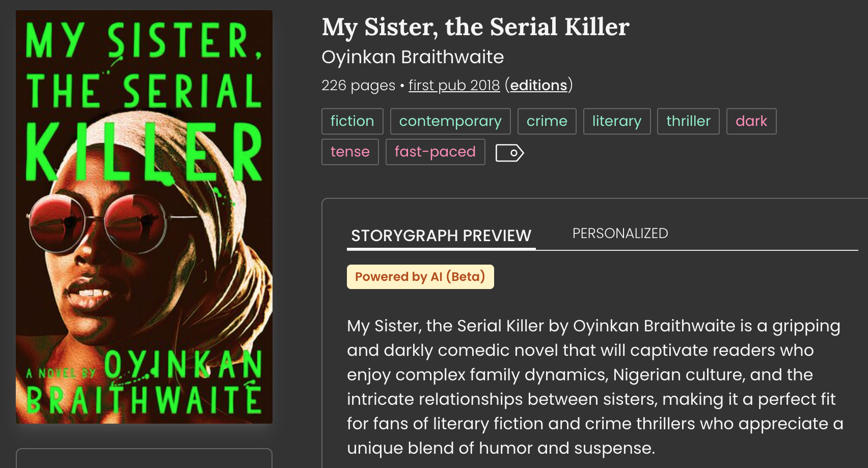Click the 226 pages text
This screenshot has height=468, width=868.
pos(358,85)
